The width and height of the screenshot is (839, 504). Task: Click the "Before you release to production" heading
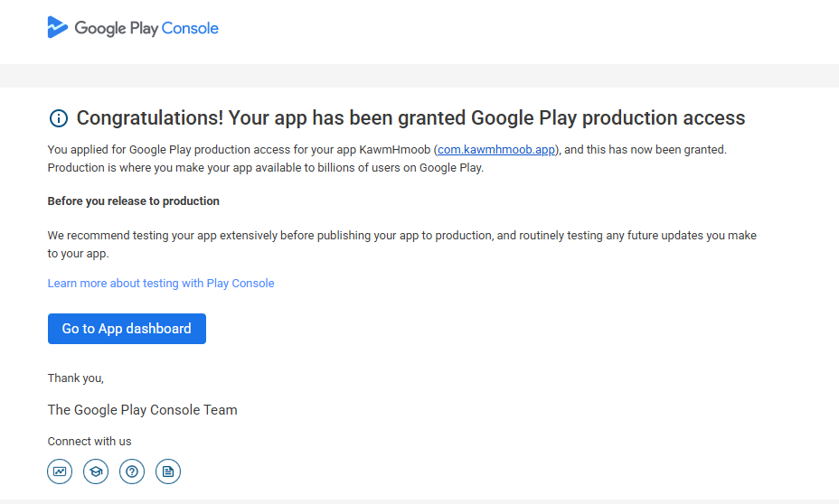pyautogui.click(x=133, y=201)
